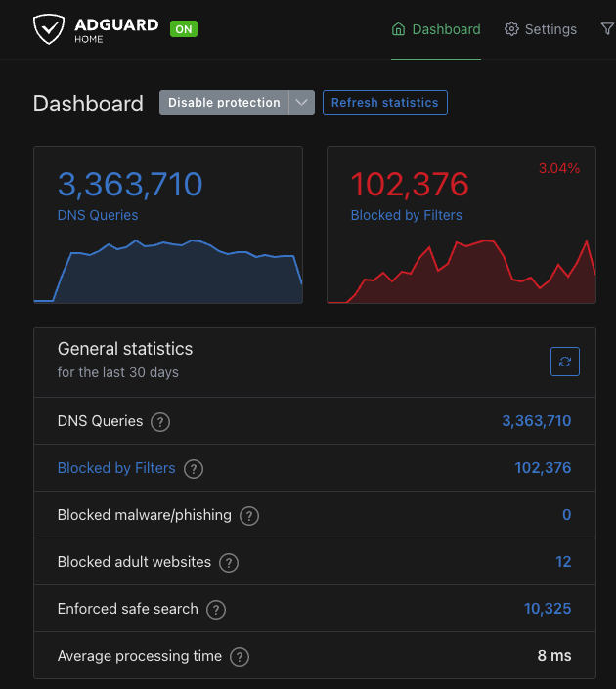Click the Disable protection button
616x689 pixels.
(x=224, y=103)
